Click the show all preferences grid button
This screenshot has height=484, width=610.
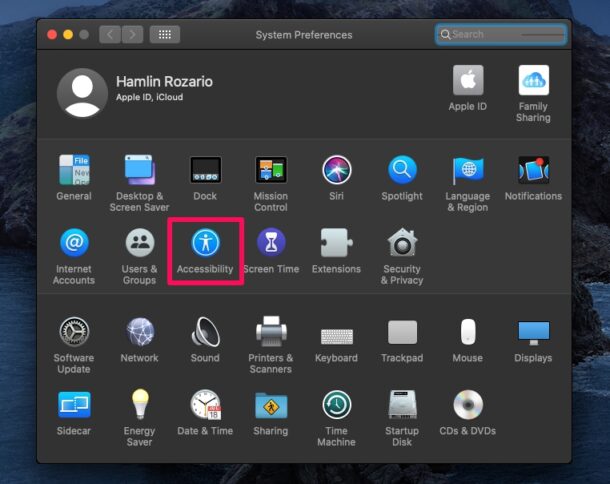pyautogui.click(x=165, y=35)
